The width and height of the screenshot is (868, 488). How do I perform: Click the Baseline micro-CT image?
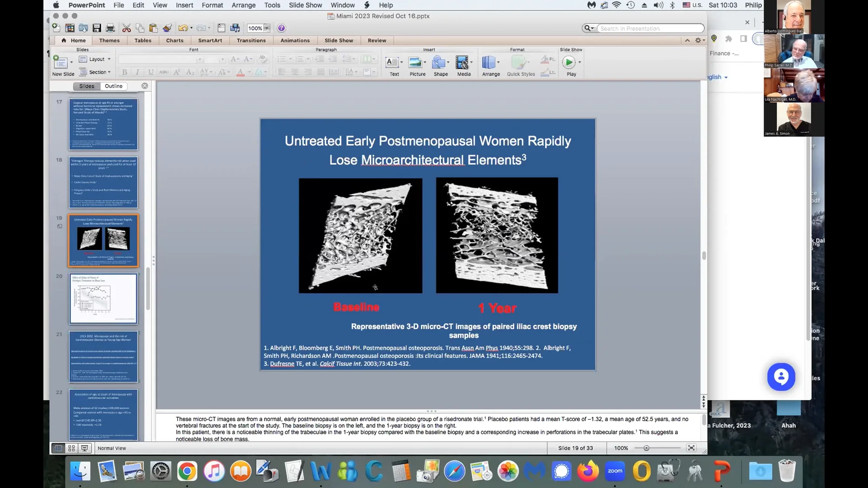(360, 235)
